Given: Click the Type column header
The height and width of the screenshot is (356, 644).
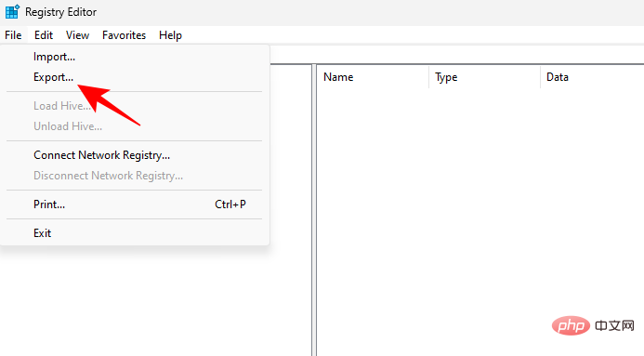Looking at the screenshot, I should (485, 77).
